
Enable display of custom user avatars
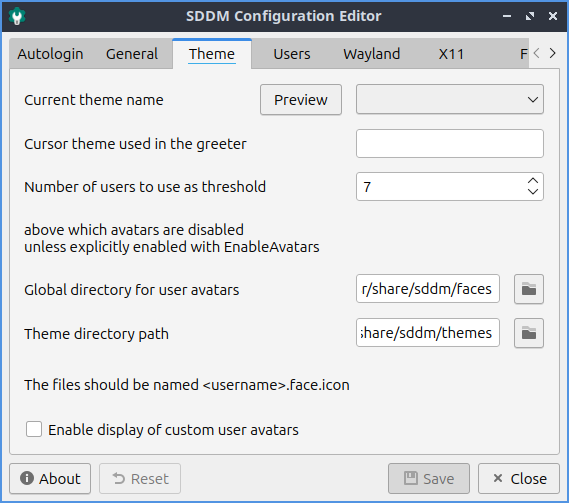34,429
